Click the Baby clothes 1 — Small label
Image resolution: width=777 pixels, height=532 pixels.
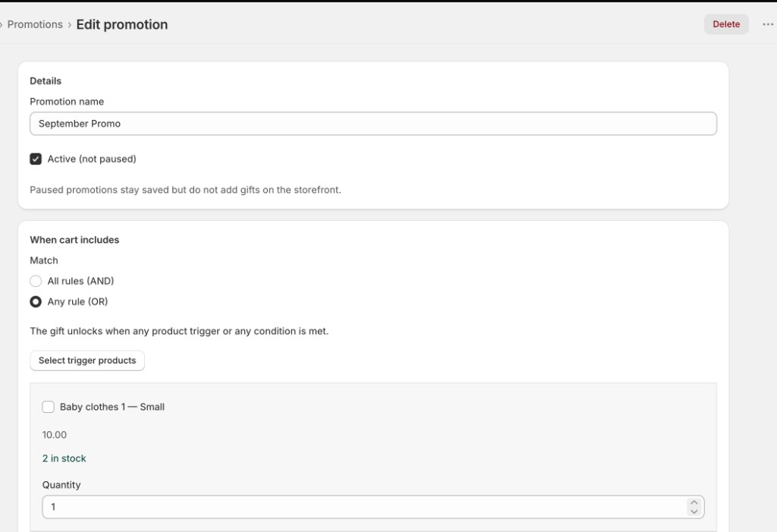112,407
